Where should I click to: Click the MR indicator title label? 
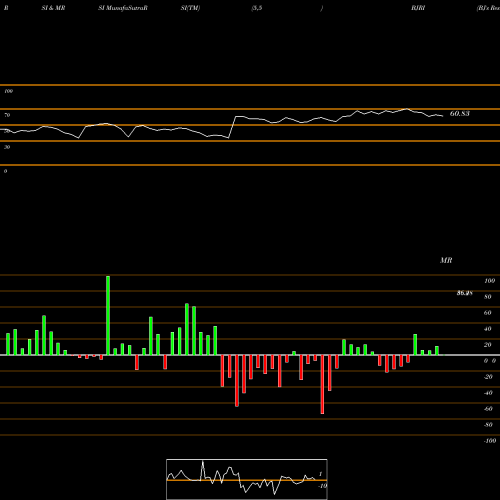point(446,260)
